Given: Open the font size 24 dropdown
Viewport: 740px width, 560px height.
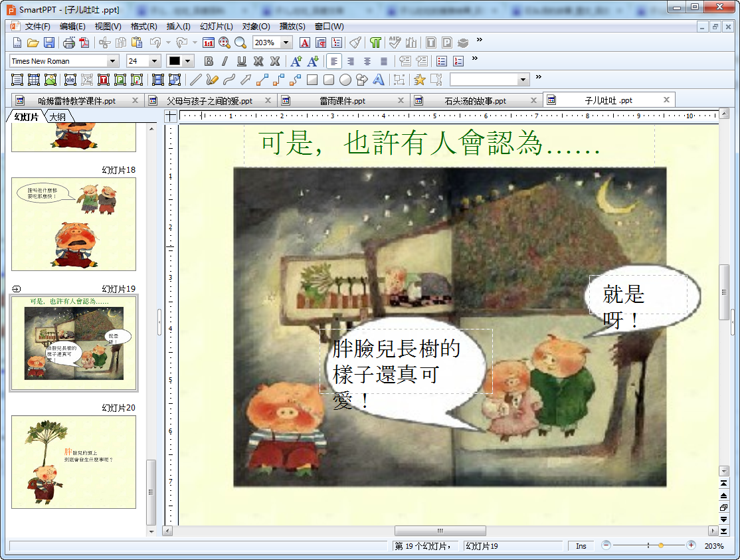Looking at the screenshot, I should (154, 61).
